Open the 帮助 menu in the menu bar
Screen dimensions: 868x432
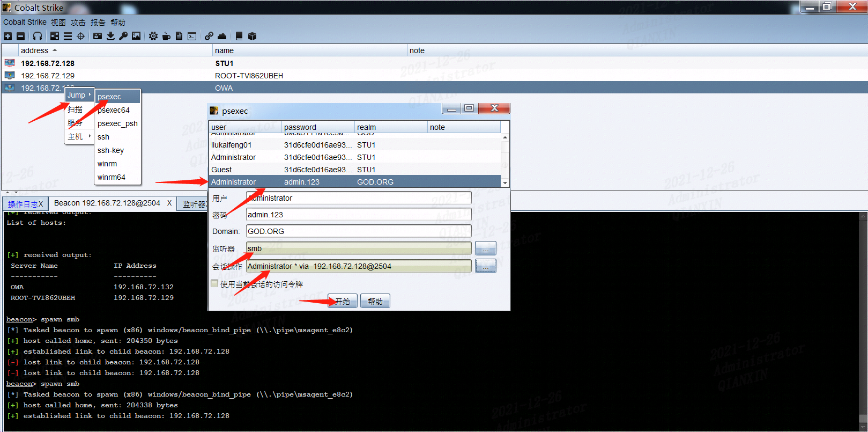118,22
